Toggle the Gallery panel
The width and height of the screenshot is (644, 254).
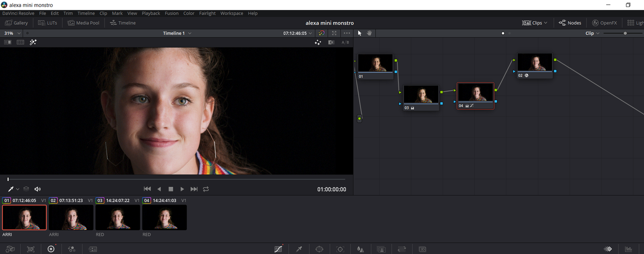coord(17,23)
